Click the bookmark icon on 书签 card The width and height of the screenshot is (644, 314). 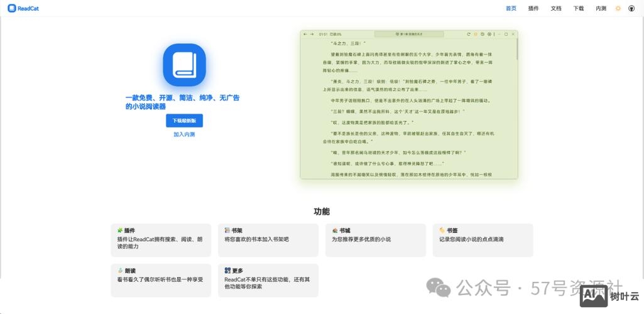pyautogui.click(x=442, y=230)
